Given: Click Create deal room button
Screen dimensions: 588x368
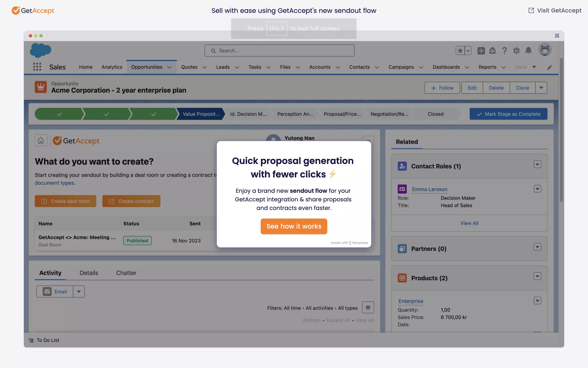Looking at the screenshot, I should click(x=65, y=201).
